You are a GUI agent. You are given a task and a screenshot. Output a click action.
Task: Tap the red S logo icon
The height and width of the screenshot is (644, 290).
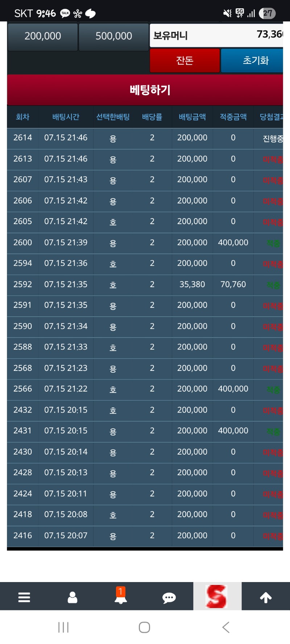coord(217,596)
